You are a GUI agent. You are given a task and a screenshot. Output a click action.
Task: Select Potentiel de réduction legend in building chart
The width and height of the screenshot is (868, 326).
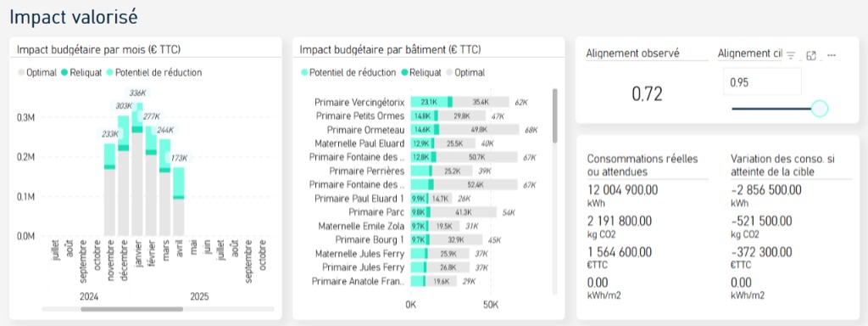click(x=348, y=73)
